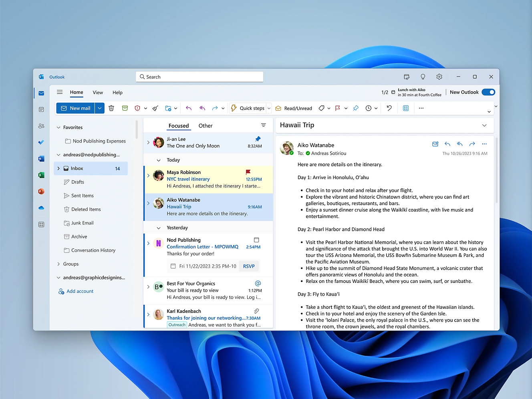The height and width of the screenshot is (399, 532).
Task: Turn off the New Outlook toggle
Action: click(x=488, y=92)
